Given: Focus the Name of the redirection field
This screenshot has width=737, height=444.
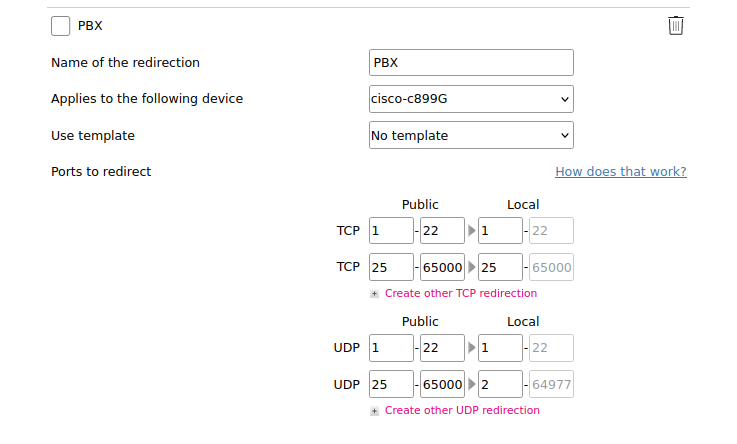Looking at the screenshot, I should pyautogui.click(x=471, y=62).
